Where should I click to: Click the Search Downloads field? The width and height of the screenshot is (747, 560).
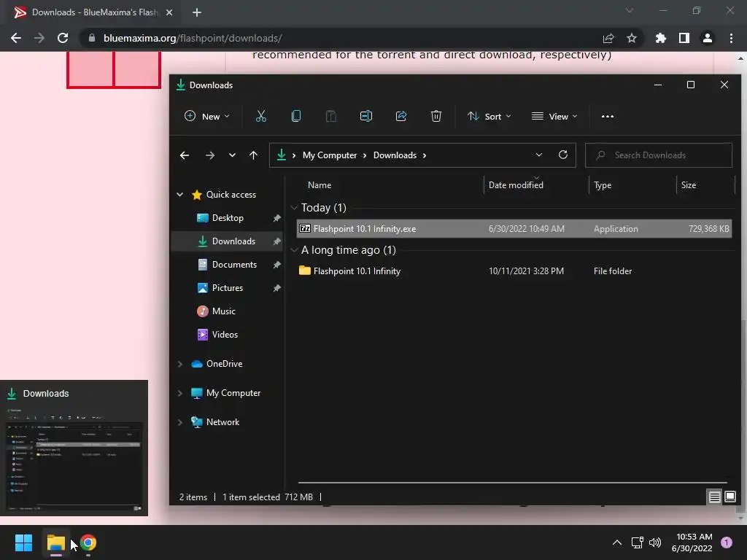click(x=659, y=155)
